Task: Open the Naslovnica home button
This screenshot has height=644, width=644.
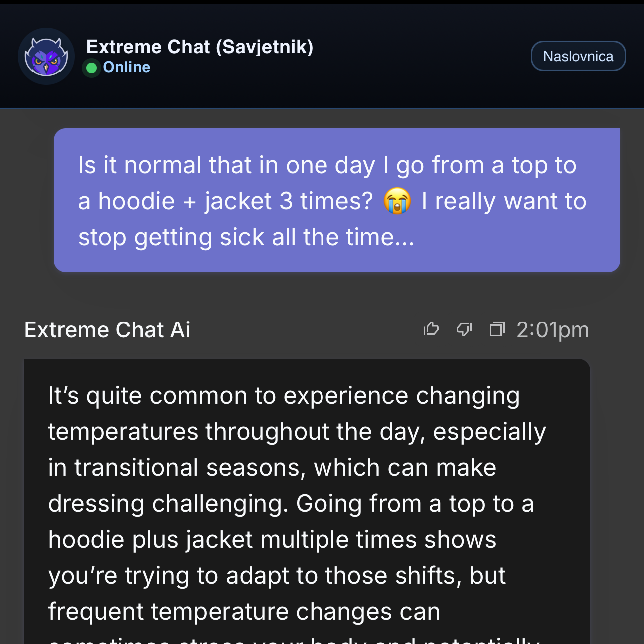Action: pyautogui.click(x=578, y=56)
